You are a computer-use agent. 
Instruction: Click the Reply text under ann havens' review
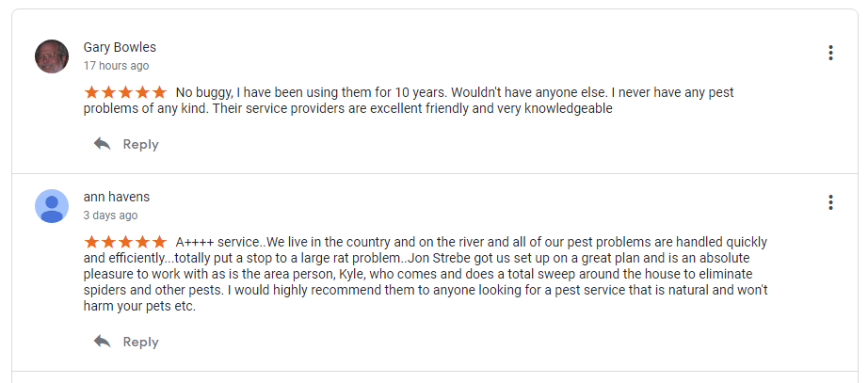pyautogui.click(x=140, y=342)
